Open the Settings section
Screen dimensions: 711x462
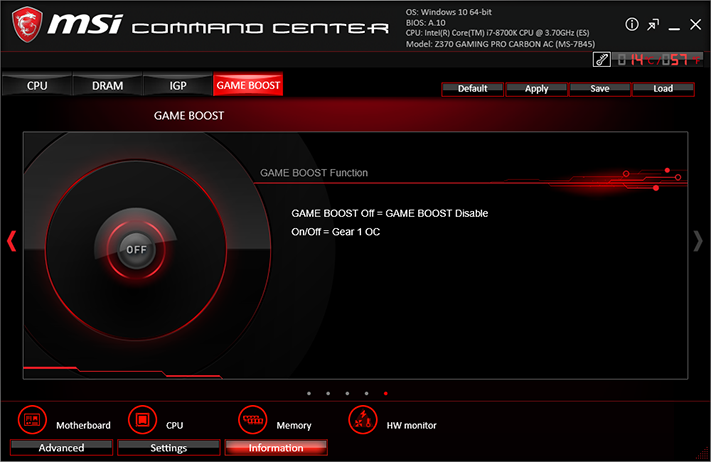[169, 447]
